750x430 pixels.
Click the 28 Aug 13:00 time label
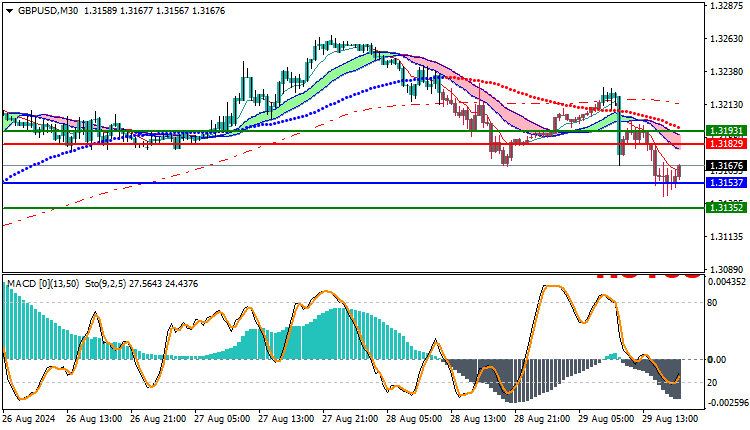click(478, 419)
